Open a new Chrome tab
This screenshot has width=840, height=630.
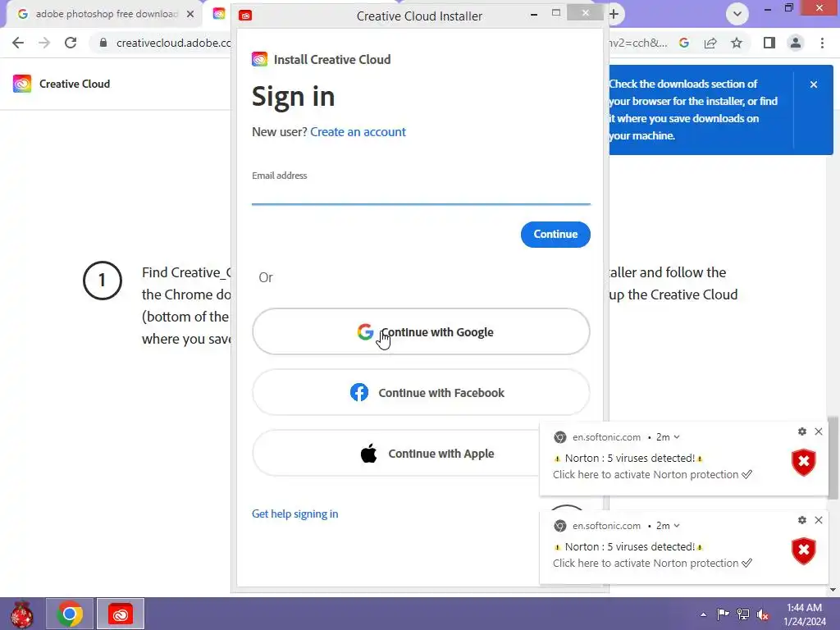[614, 14]
